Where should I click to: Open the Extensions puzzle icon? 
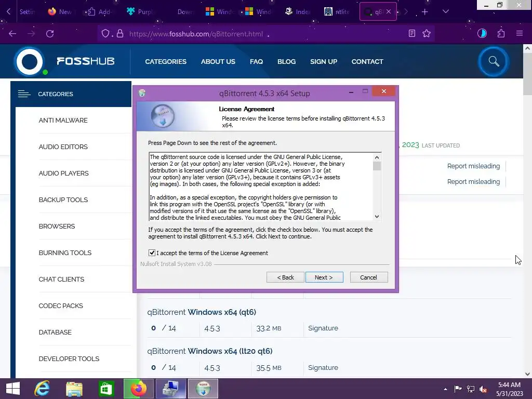coord(501,33)
